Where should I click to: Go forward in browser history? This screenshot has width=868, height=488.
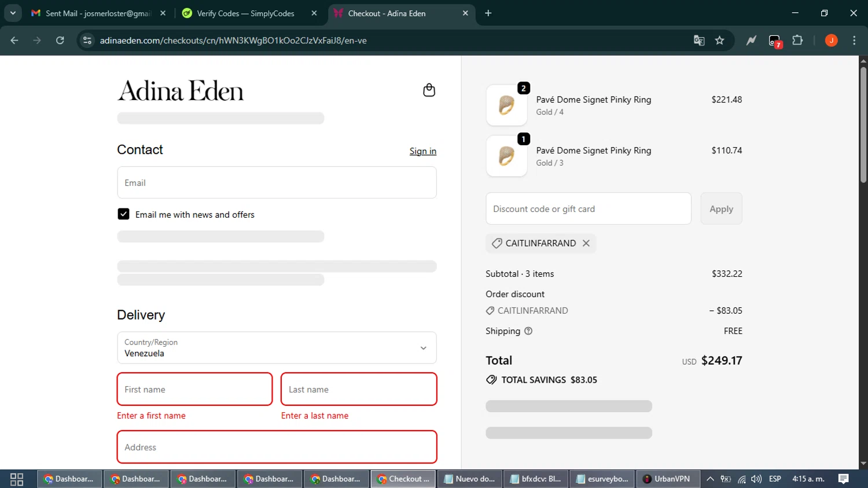tap(37, 41)
